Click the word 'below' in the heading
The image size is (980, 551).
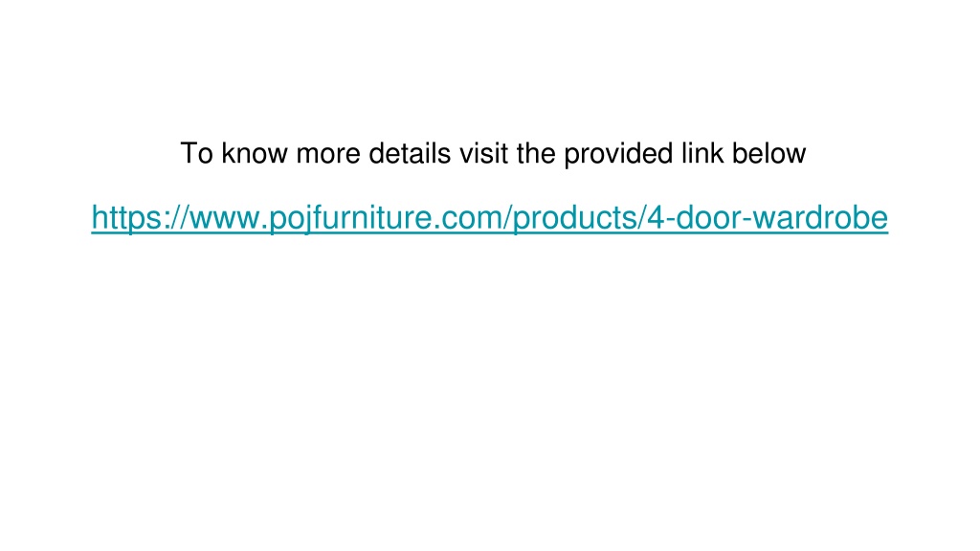tap(768, 154)
